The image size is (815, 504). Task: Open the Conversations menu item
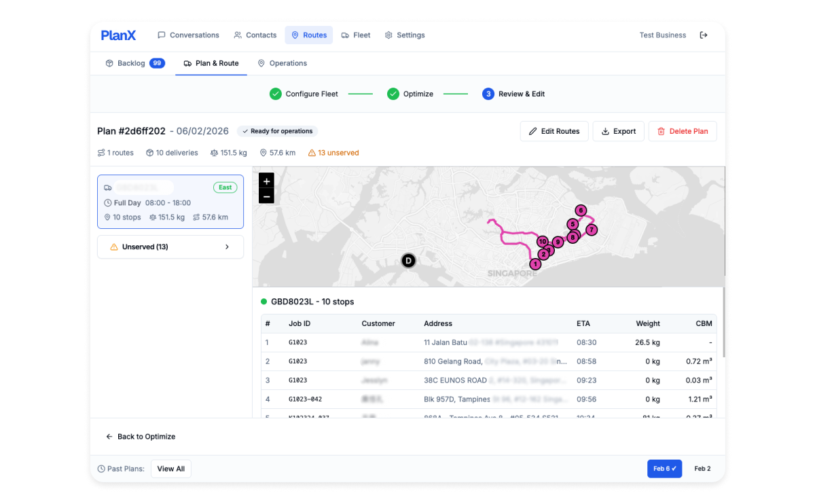point(188,35)
